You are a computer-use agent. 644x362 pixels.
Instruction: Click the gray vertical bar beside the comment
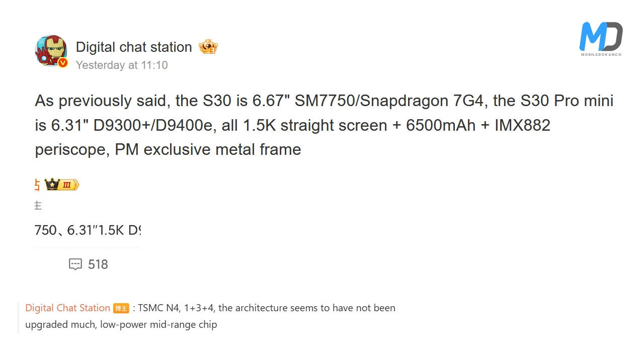pyautogui.click(x=19, y=317)
